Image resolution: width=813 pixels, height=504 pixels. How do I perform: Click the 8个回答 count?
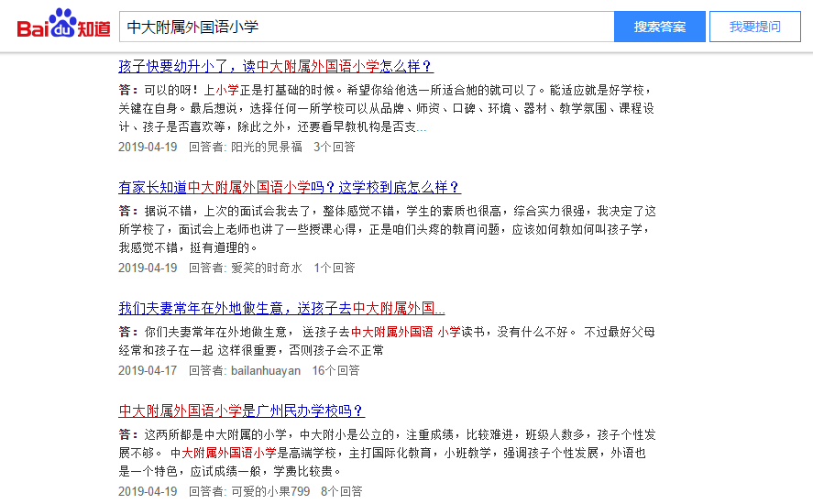click(342, 491)
